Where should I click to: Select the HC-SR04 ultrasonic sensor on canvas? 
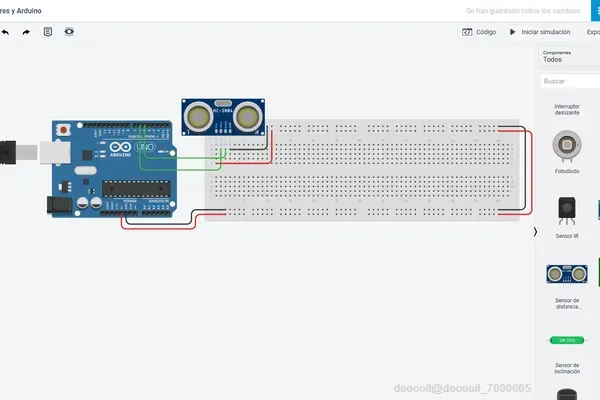[x=223, y=117]
